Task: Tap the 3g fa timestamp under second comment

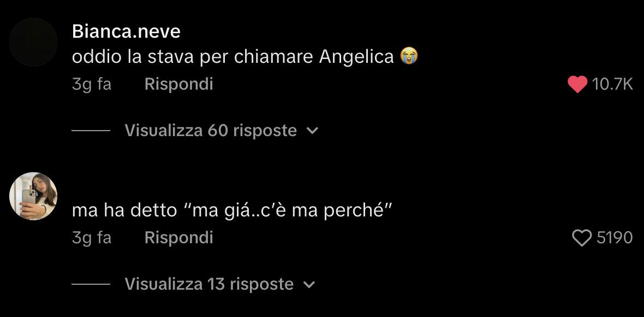Action: click(x=92, y=238)
